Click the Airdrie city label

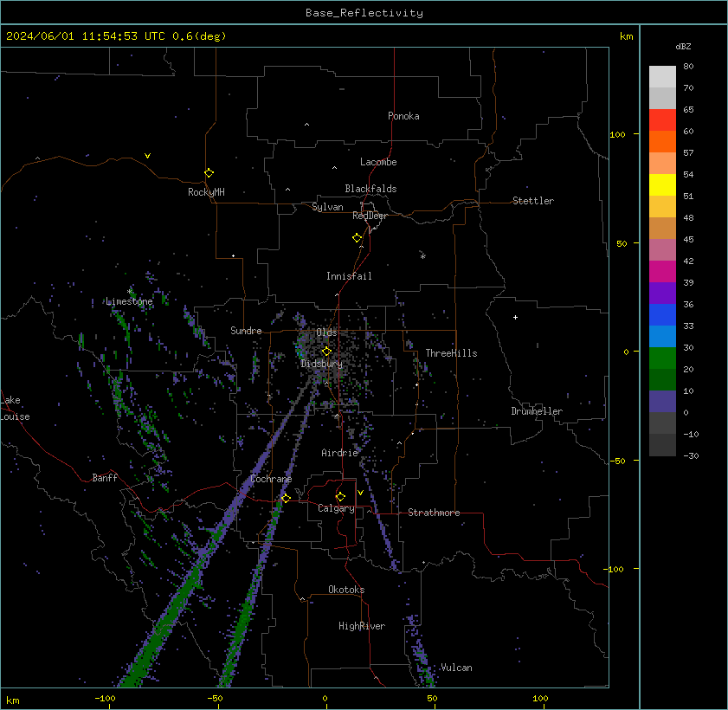[x=339, y=453]
